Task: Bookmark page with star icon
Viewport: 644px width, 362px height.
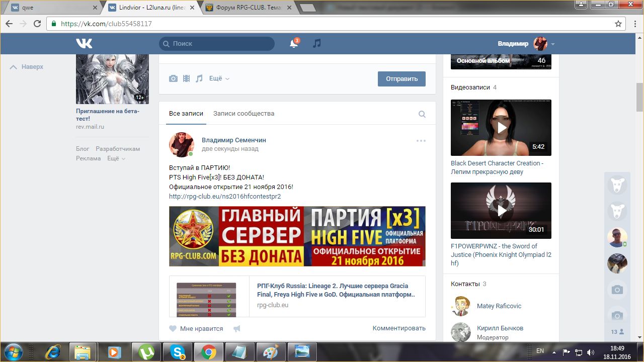Action: [618, 24]
